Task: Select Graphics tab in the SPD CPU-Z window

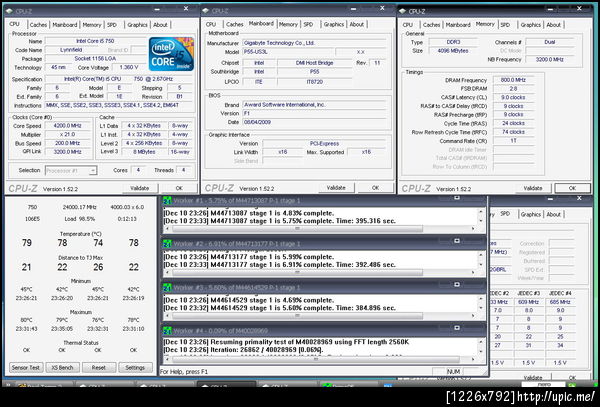Action: 530,215
